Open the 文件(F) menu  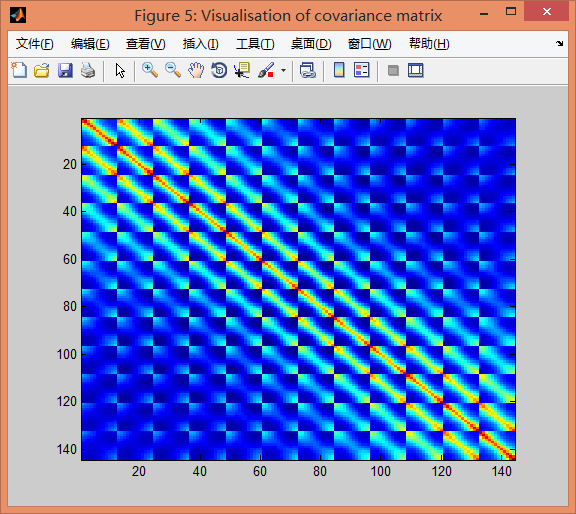coord(35,44)
